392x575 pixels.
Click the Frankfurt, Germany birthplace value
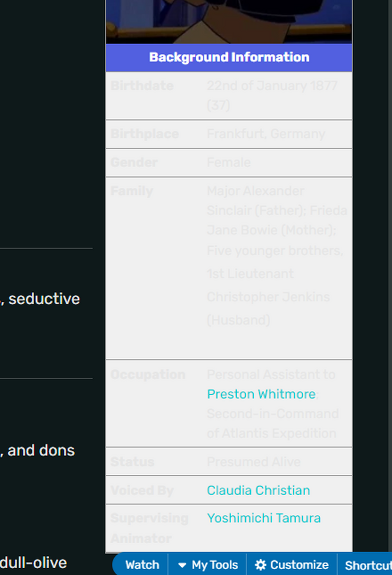coord(266,134)
